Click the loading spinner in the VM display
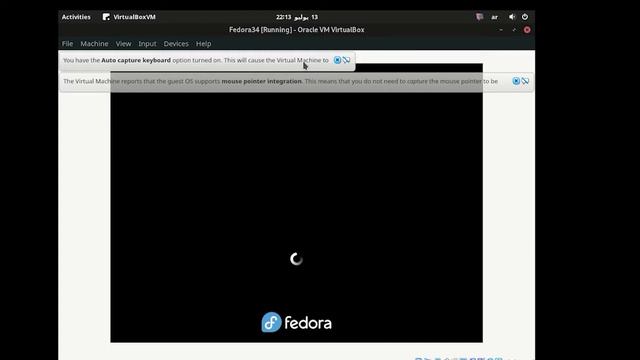The height and width of the screenshot is (360, 640). 296,259
